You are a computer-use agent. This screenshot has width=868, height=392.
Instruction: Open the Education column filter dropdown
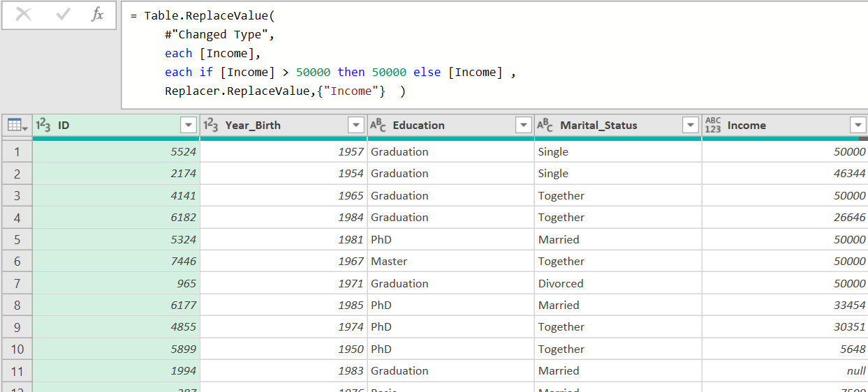point(524,126)
